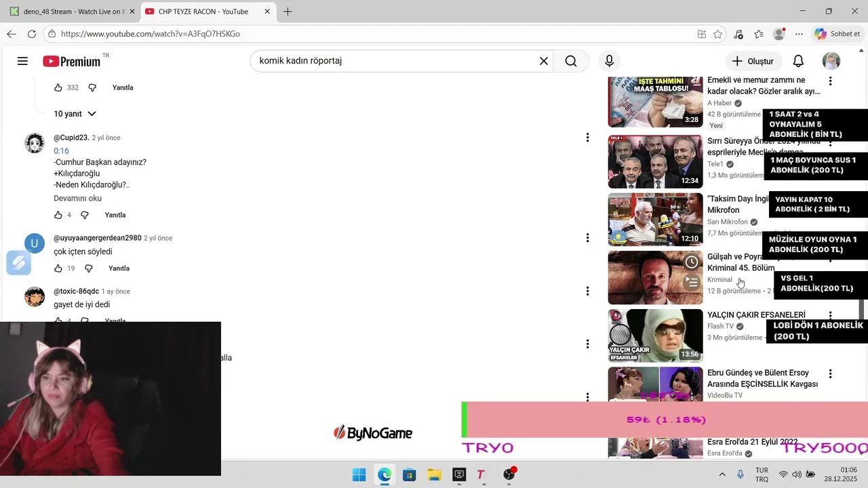Open the notifications bell

pos(798,61)
